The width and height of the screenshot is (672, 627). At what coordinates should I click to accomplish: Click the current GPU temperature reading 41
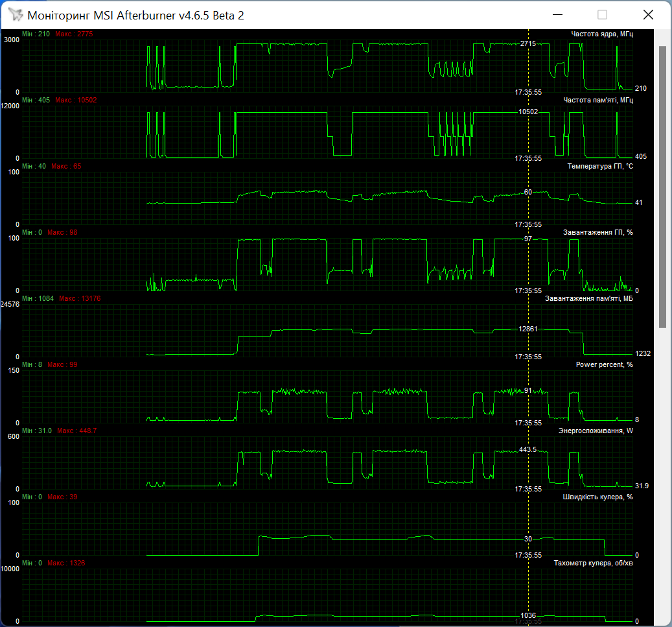638,202
